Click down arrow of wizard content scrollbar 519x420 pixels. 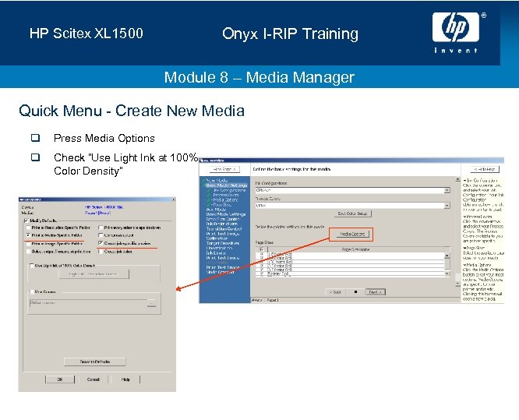click(x=457, y=284)
